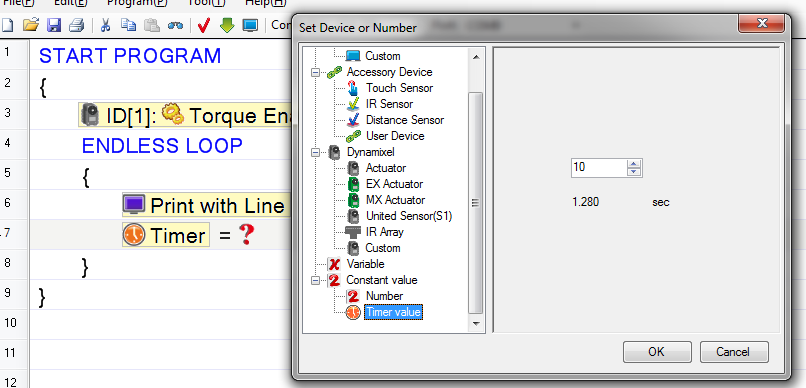Click the timer value input field showing 10
Viewport: 806px width, 388px height.
(599, 168)
